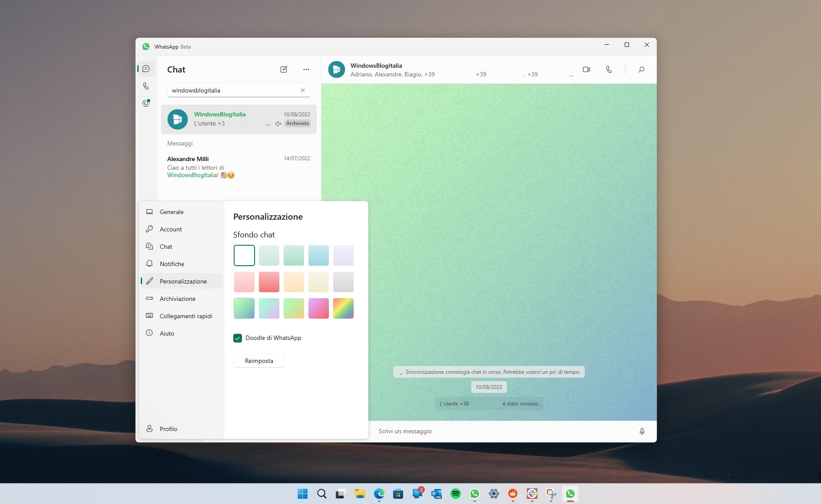Viewport: 821px width, 504px height.
Task: Open Profilo at bottom of settings
Action: (x=181, y=429)
